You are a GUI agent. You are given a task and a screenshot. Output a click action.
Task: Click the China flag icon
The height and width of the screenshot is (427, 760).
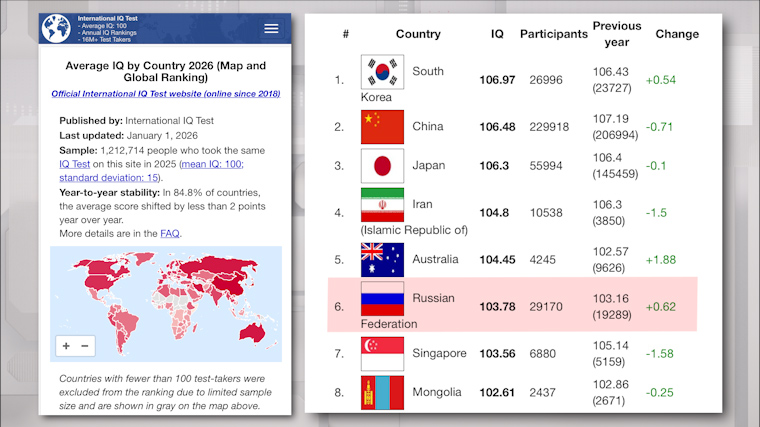click(381, 127)
